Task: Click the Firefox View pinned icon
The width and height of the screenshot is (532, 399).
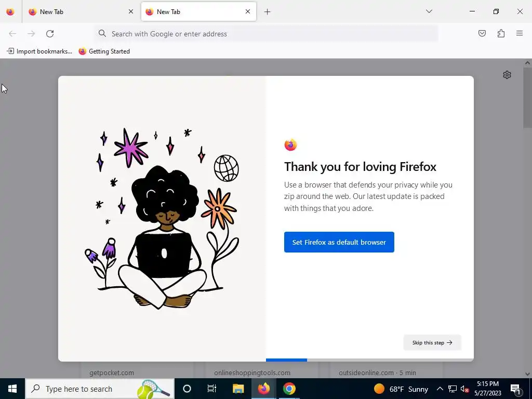Action: coord(10,12)
